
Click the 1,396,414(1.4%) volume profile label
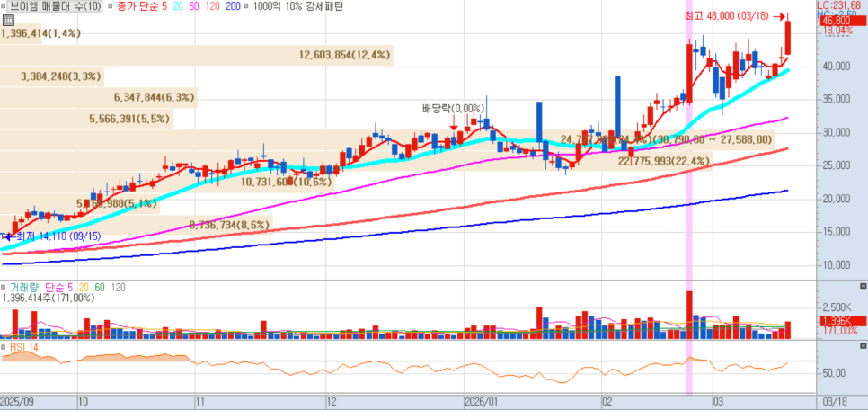(41, 33)
